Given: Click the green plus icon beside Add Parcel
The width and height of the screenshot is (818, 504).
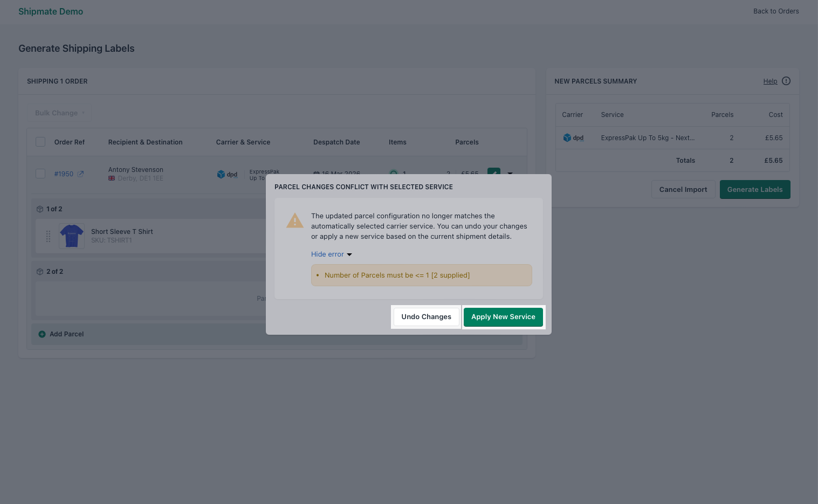Looking at the screenshot, I should point(42,334).
